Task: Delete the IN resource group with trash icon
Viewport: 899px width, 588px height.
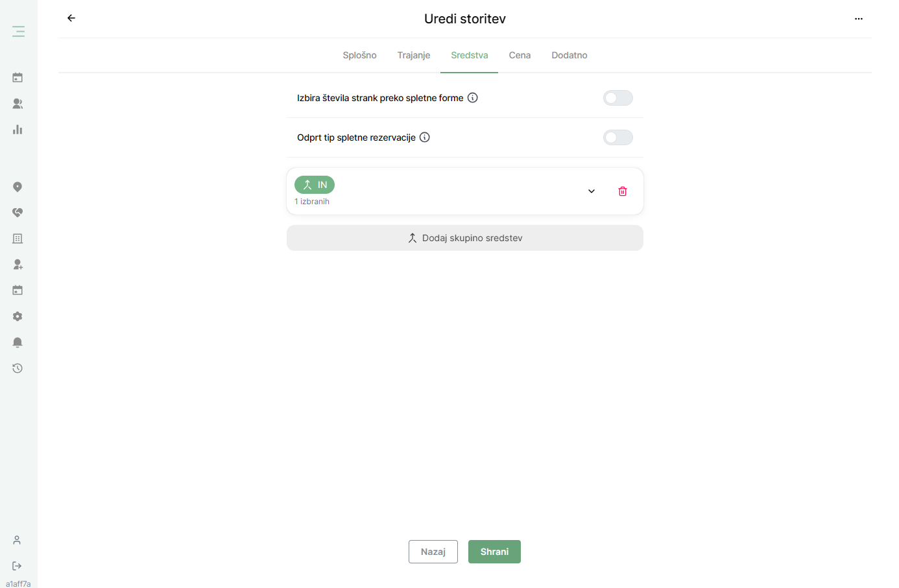Action: (x=623, y=191)
